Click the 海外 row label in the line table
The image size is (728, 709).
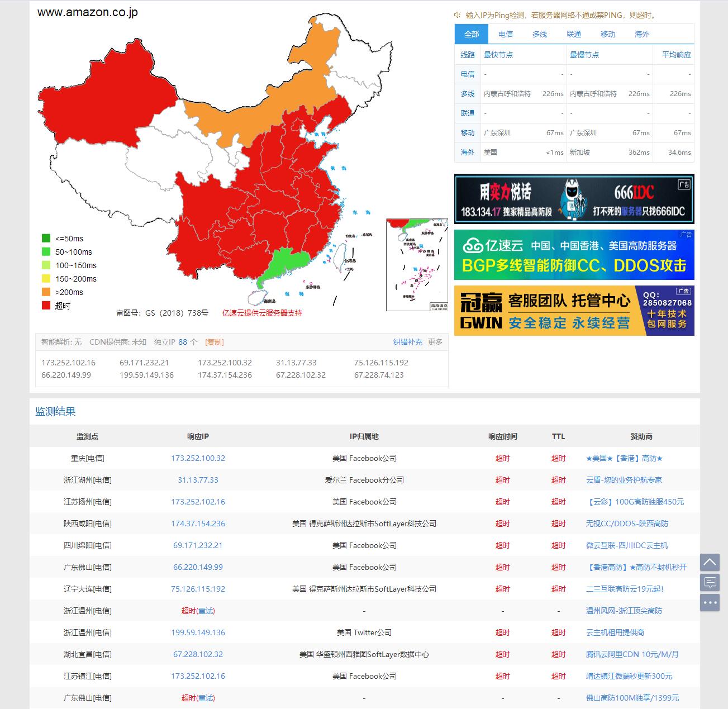coord(468,153)
